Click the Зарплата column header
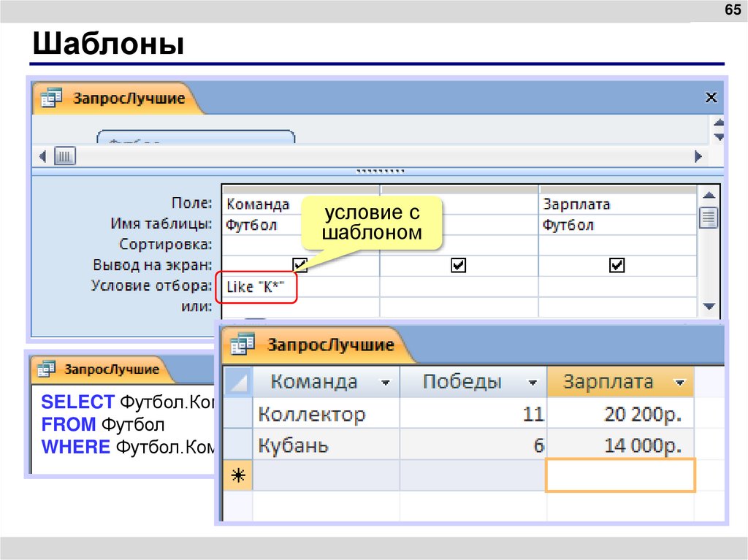 [620, 383]
